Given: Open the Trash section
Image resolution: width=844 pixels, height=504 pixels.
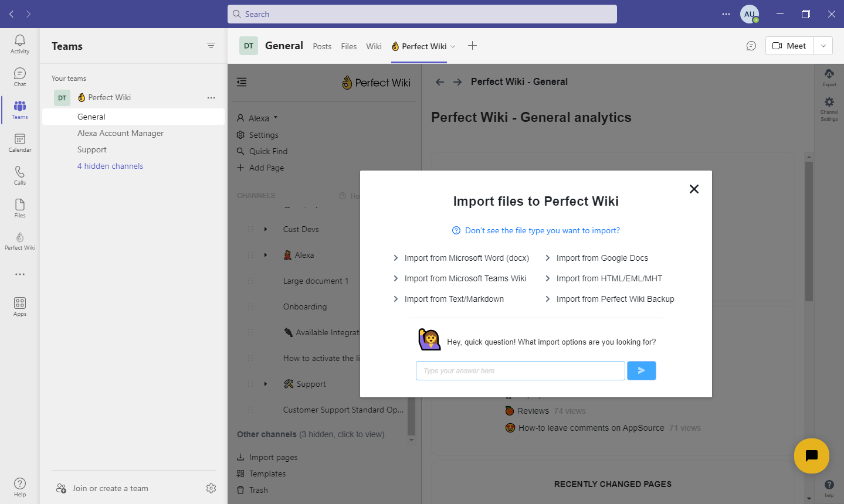Looking at the screenshot, I should [257, 489].
